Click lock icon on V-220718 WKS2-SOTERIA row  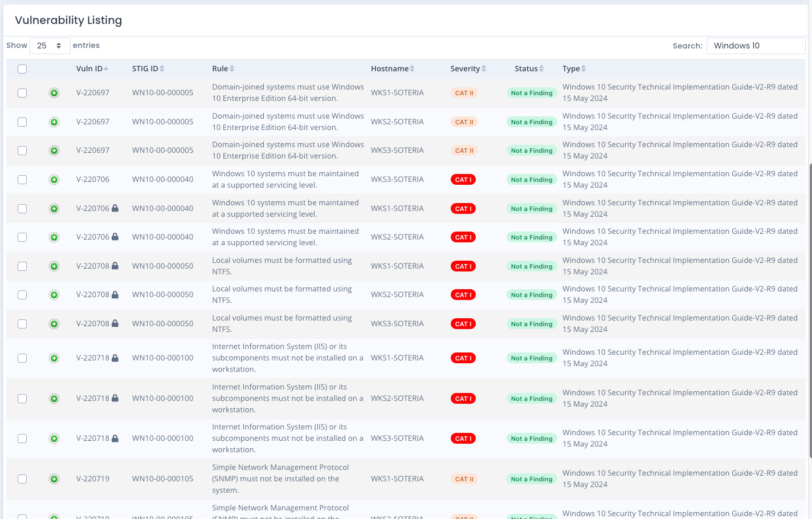click(115, 398)
